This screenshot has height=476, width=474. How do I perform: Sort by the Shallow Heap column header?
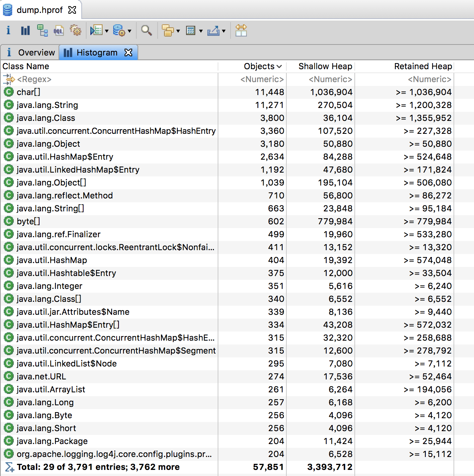(x=325, y=66)
